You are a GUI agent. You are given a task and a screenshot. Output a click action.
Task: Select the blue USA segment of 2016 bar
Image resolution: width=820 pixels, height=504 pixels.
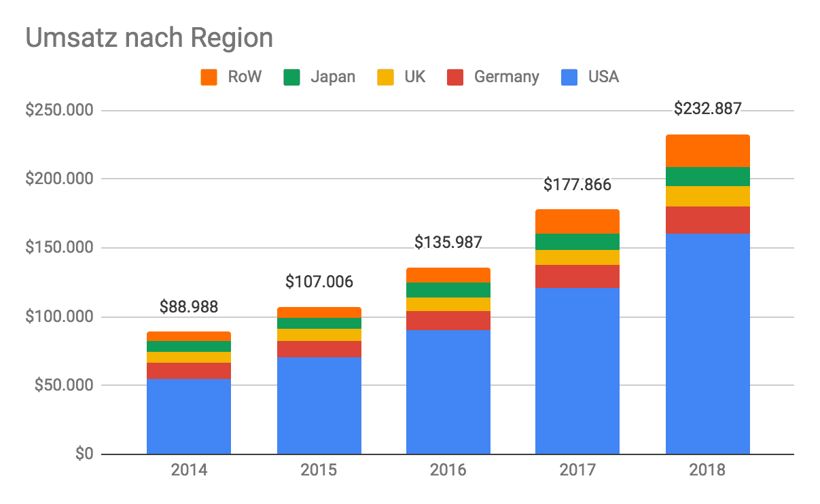448,392
